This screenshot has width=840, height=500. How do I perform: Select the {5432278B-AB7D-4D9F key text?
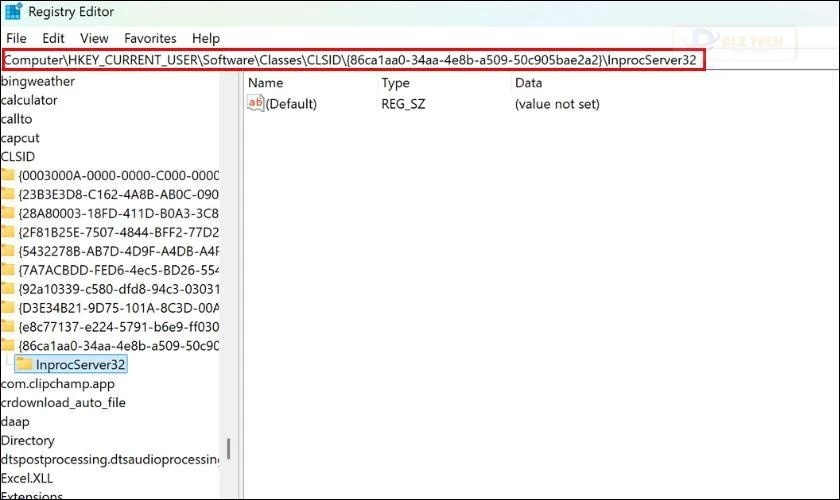(x=118, y=251)
